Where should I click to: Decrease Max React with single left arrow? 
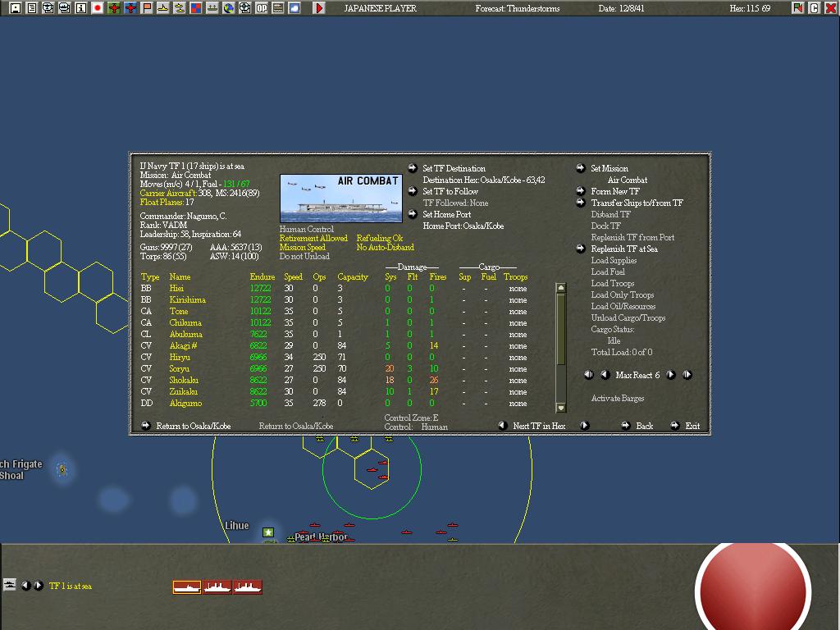pyautogui.click(x=605, y=375)
